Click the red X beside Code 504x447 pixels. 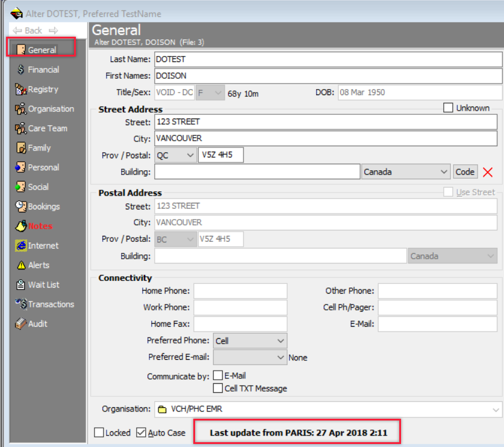pos(488,172)
